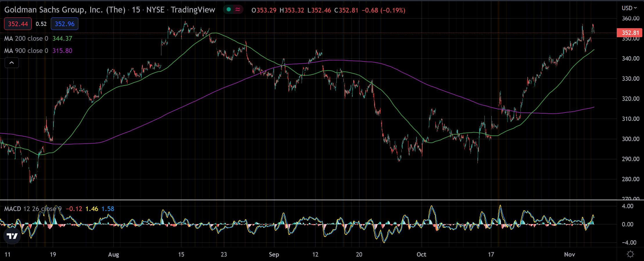Click the open price O353.29 readout
Screen dimensions: 644x261
coord(264,10)
